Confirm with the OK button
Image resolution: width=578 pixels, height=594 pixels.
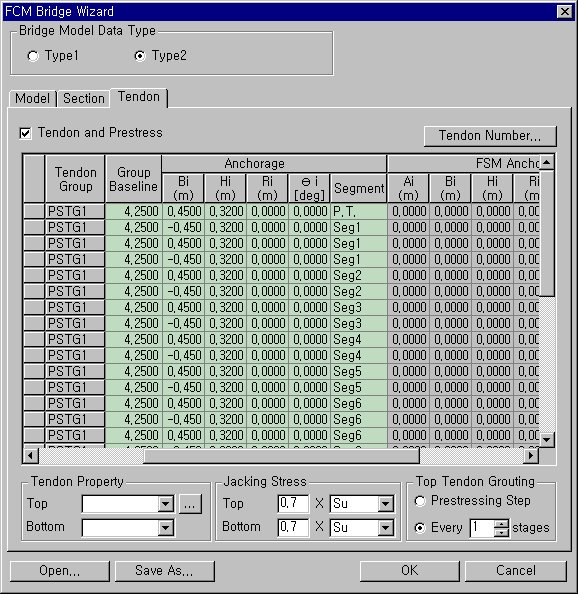pyautogui.click(x=409, y=571)
